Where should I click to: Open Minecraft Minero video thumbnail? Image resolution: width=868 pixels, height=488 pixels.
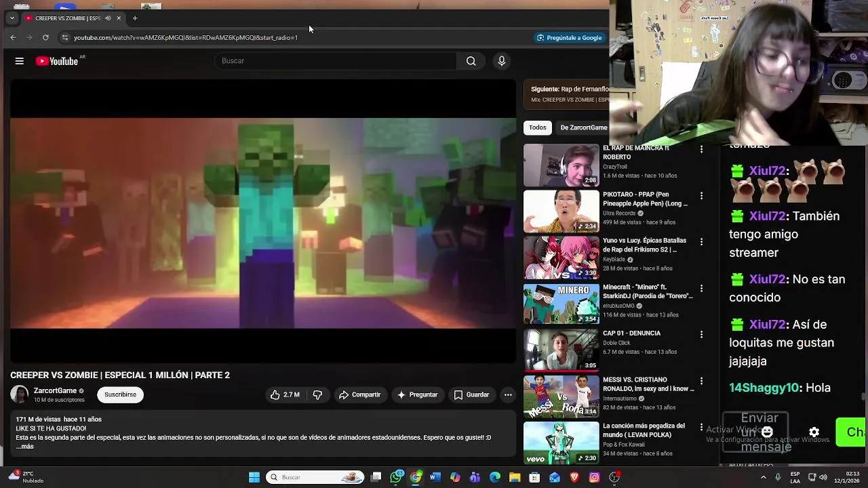coord(561,304)
